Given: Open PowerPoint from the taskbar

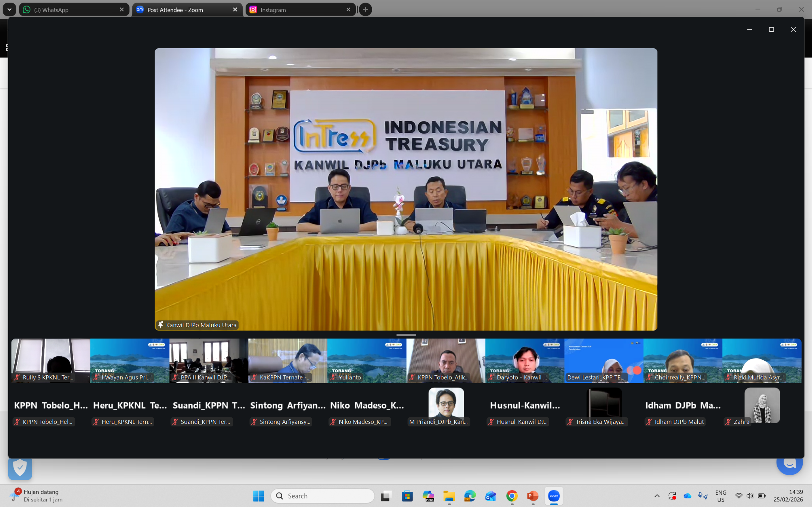Looking at the screenshot, I should pyautogui.click(x=532, y=496).
